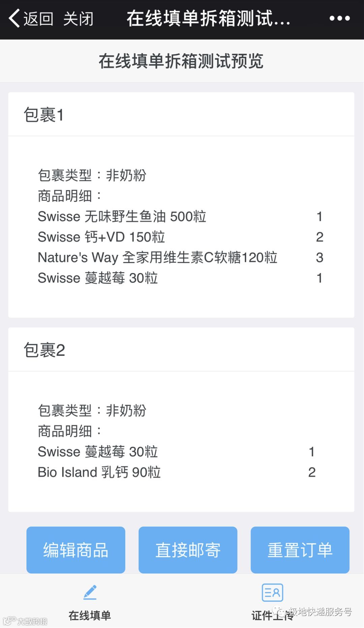
Task: Tap the page title 在线填单拆箱测试预览
Action: point(181,61)
